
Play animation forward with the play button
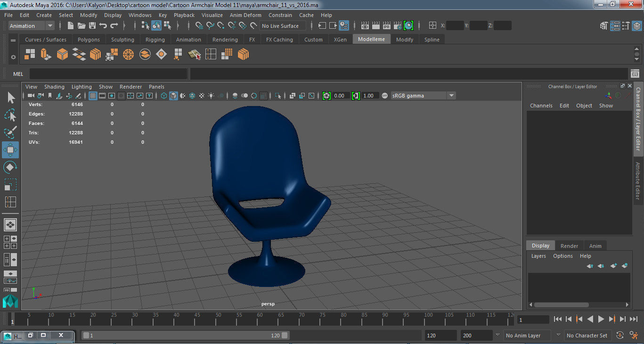[x=601, y=319]
